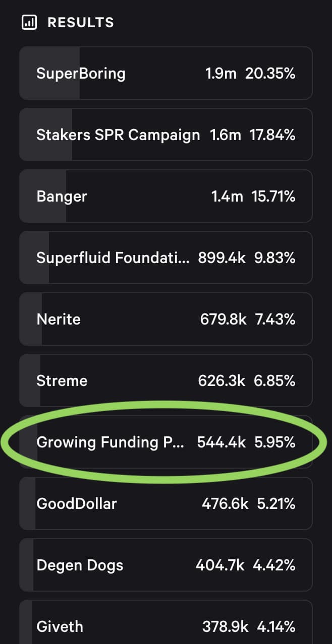Select the Nerite result name

pyautogui.click(x=59, y=319)
